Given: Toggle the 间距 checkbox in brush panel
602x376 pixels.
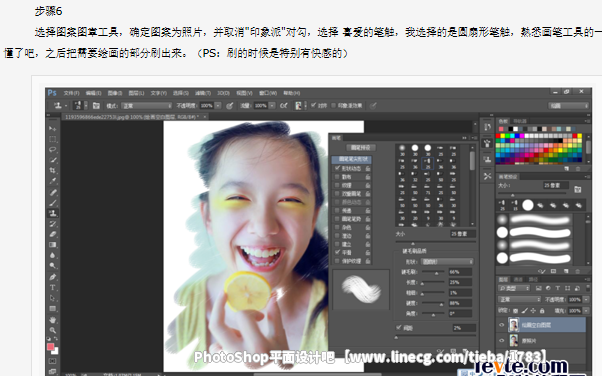Looking at the screenshot, I should (x=399, y=328).
